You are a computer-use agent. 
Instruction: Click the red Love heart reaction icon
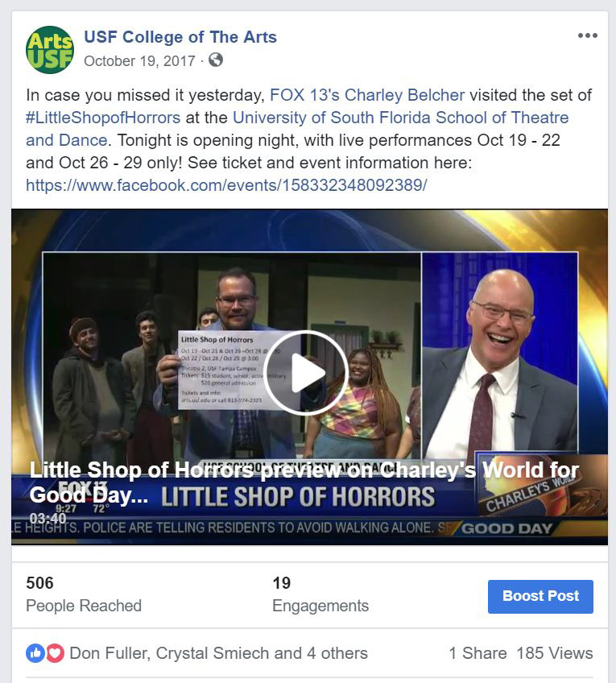pos(55,653)
